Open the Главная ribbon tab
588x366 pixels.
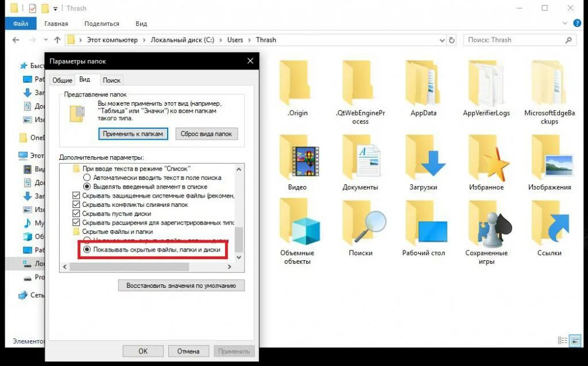(56, 24)
